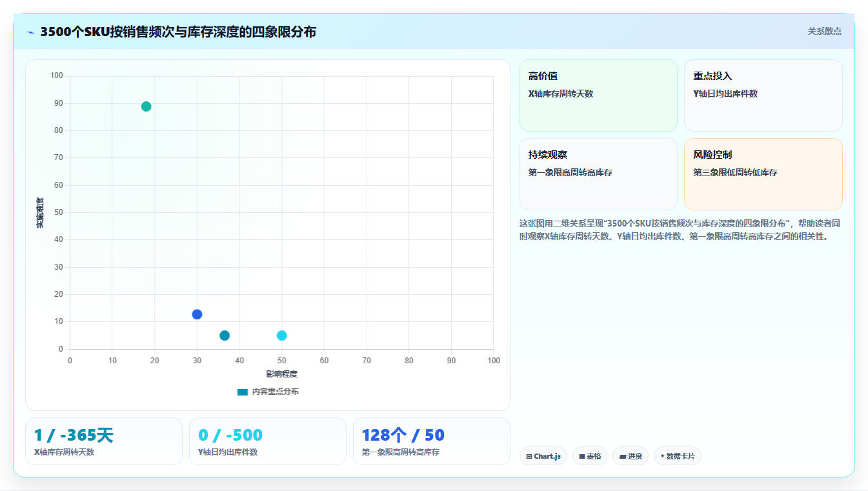The height and width of the screenshot is (491, 868).
Task: Click X轴库存周转天数 text in the 高价值 card
Action: pos(561,94)
